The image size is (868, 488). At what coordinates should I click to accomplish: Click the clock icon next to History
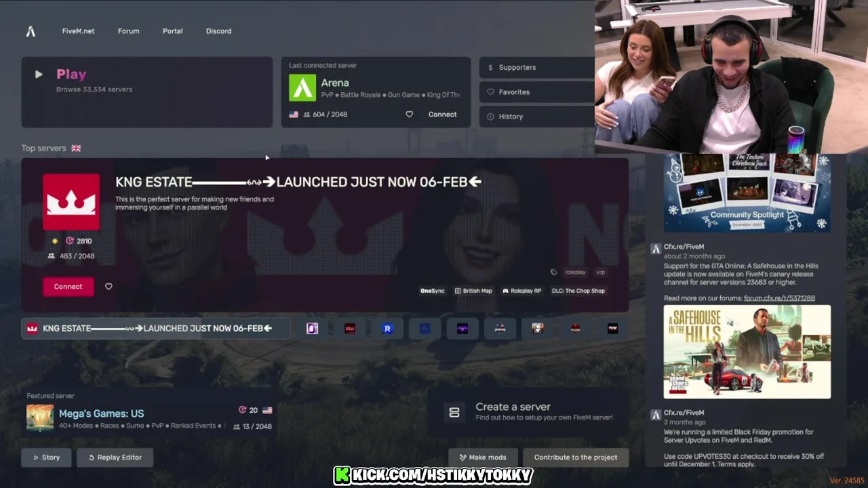coord(490,117)
